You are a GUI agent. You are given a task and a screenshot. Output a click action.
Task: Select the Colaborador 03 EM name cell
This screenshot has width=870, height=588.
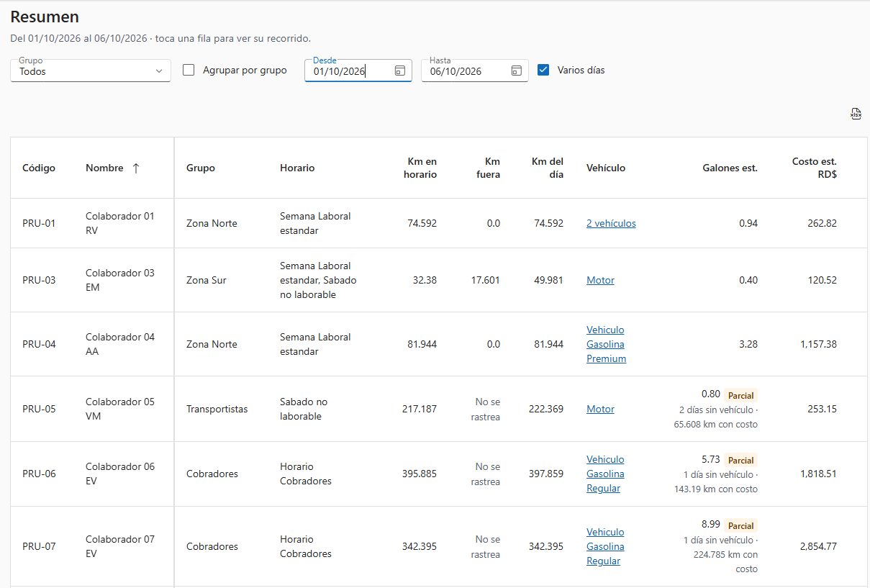point(120,280)
